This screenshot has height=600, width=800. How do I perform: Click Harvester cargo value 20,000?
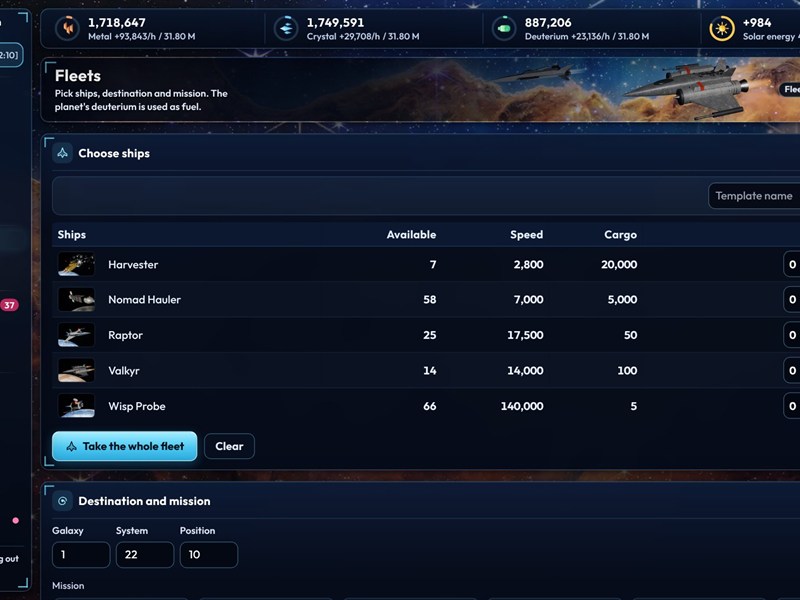[619, 264]
